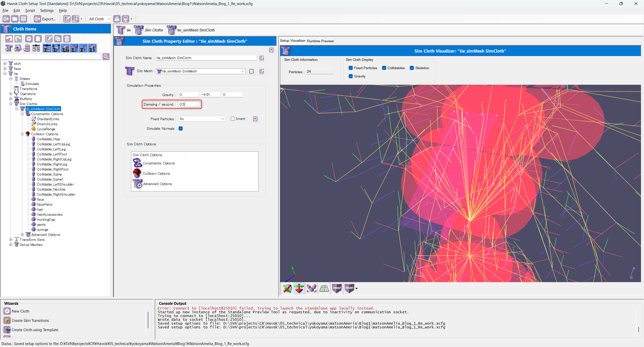
Task: Click the gear icon in Cloth Items toolbar
Action: pos(29,39)
